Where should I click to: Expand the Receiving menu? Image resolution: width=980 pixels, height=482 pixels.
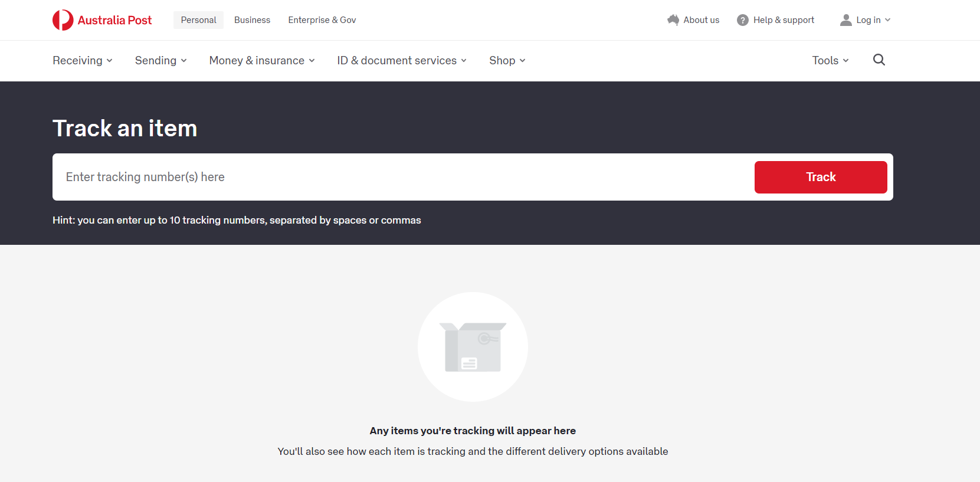[x=83, y=60]
